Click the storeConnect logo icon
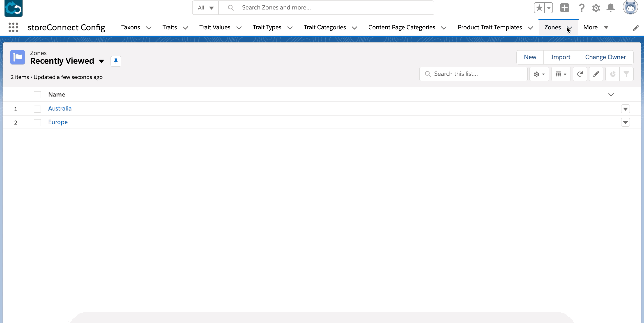Image resolution: width=644 pixels, height=323 pixels. point(14,8)
